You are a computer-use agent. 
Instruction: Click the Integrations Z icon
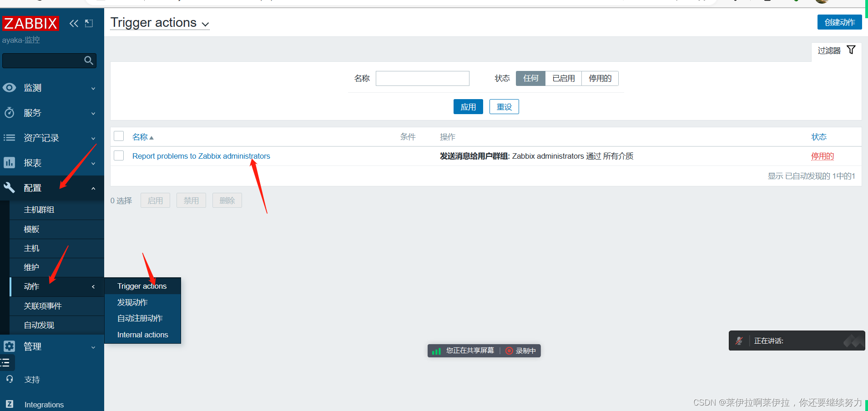[10, 404]
